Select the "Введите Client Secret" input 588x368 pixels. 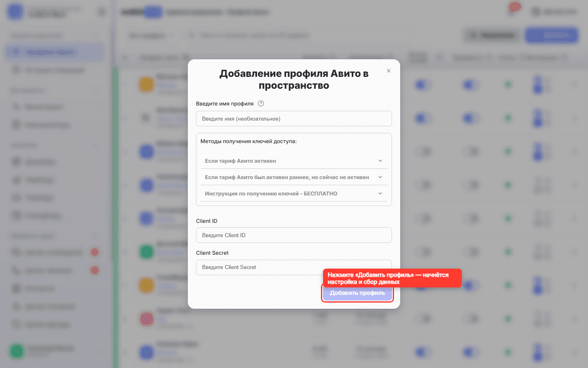click(x=294, y=267)
